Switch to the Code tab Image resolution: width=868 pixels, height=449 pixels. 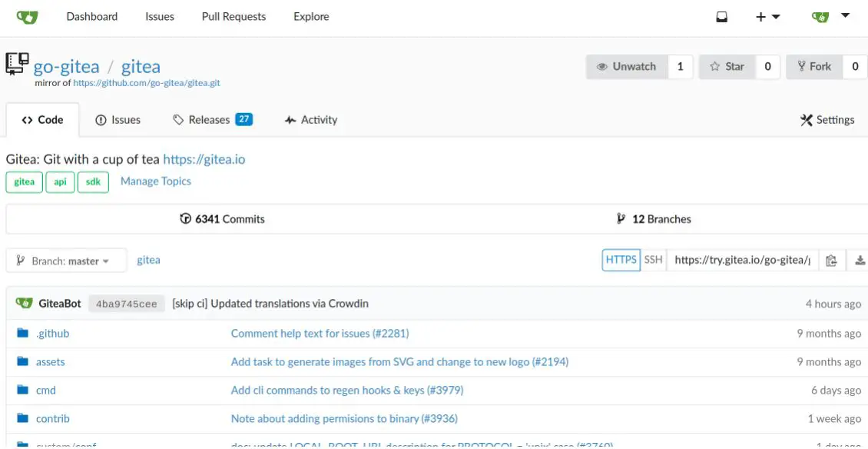point(42,120)
